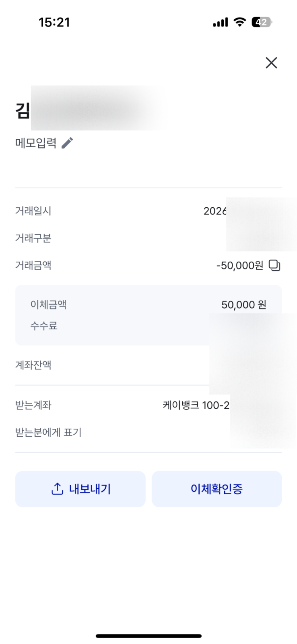The image size is (297, 644).
Task: Close the transaction detail screen
Action: click(271, 63)
